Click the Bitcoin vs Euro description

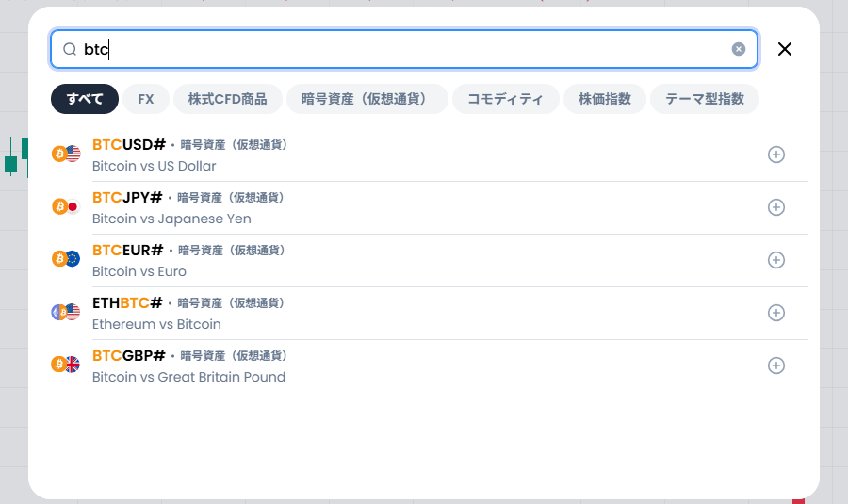(x=139, y=271)
